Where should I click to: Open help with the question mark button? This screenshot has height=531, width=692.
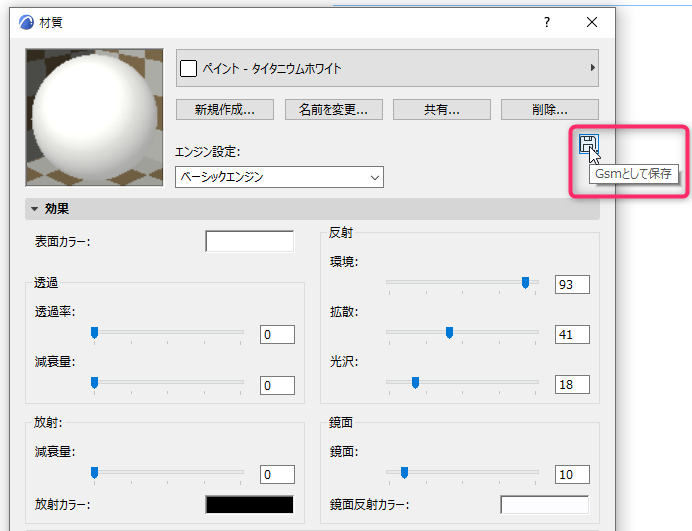coord(547,22)
